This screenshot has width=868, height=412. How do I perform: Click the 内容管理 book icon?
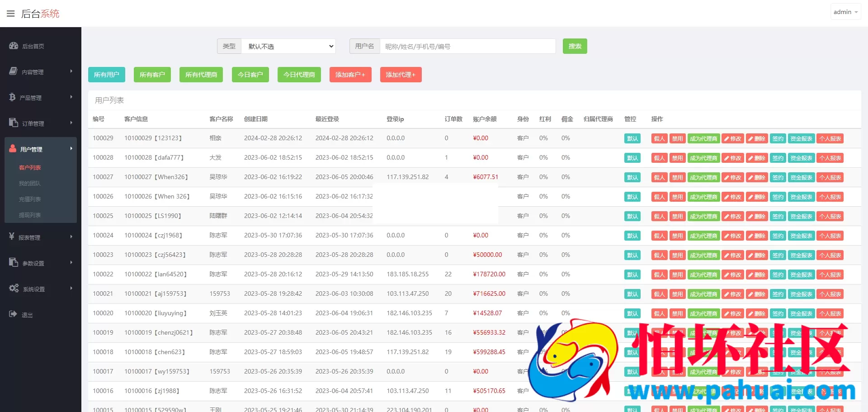tap(13, 71)
